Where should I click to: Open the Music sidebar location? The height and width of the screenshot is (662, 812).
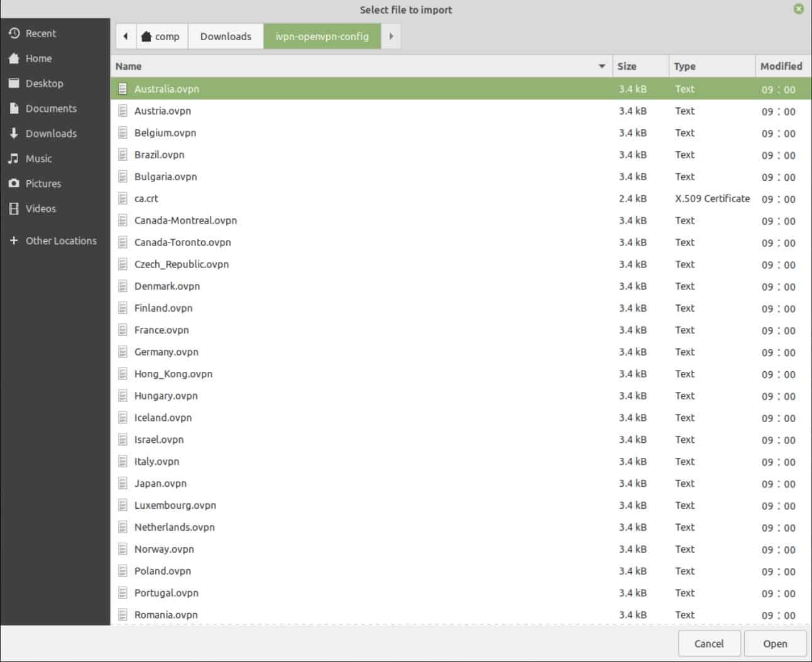click(55, 159)
